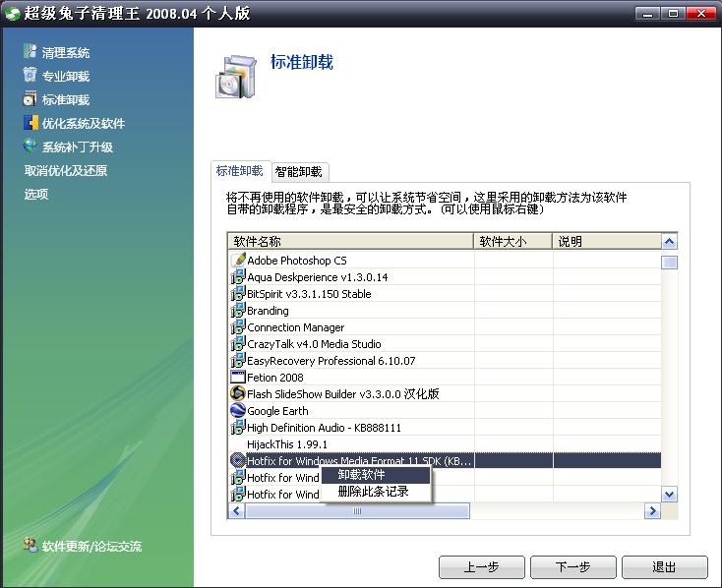Viewport: 722px width, 588px height.
Task: Click Flash SlideShow Builder icon
Action: point(237,394)
